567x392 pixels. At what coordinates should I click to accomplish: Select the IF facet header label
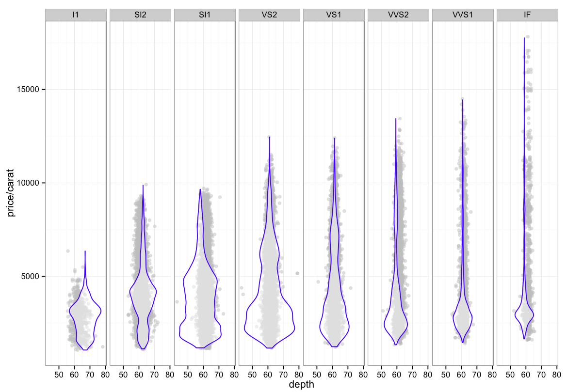click(527, 15)
